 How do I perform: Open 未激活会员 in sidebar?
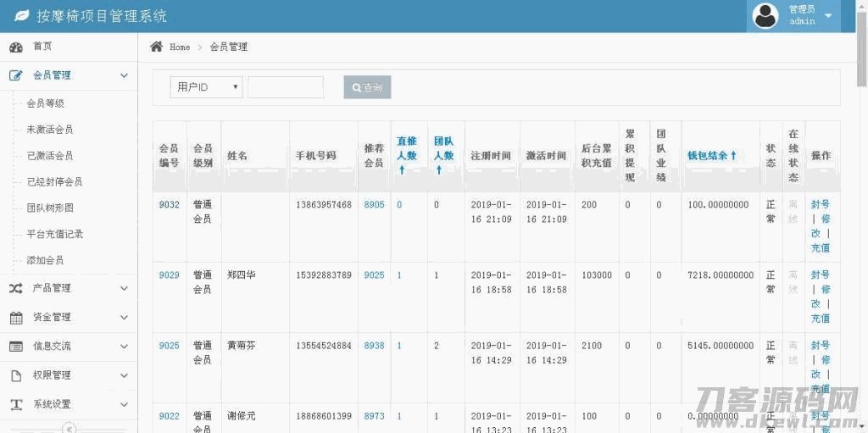(x=49, y=130)
